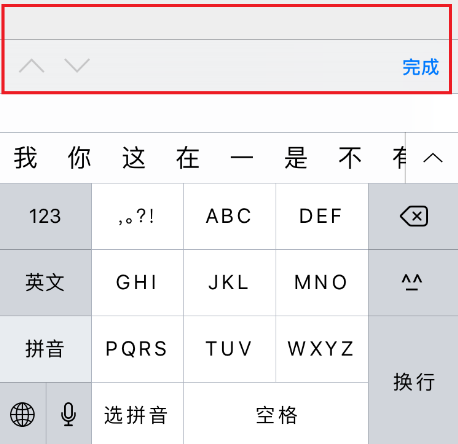The image size is (458, 444).
Task: Tap the 空格 space key
Action: click(276, 414)
